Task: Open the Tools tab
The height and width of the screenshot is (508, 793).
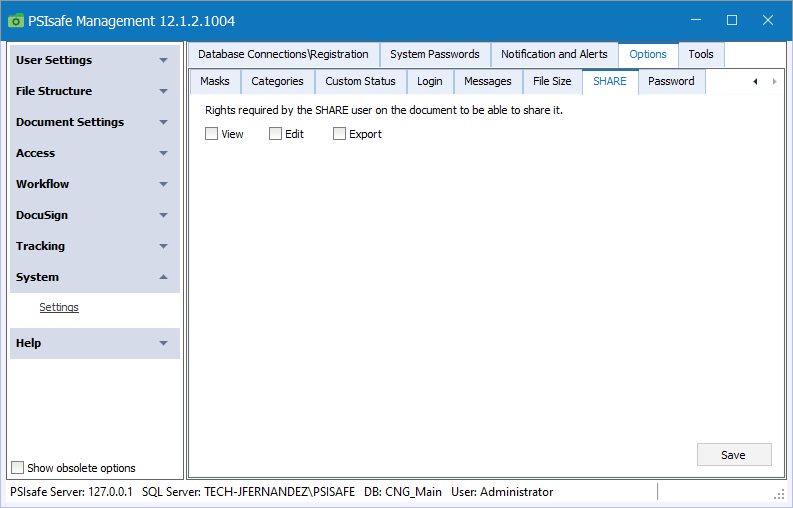Action: (701, 54)
